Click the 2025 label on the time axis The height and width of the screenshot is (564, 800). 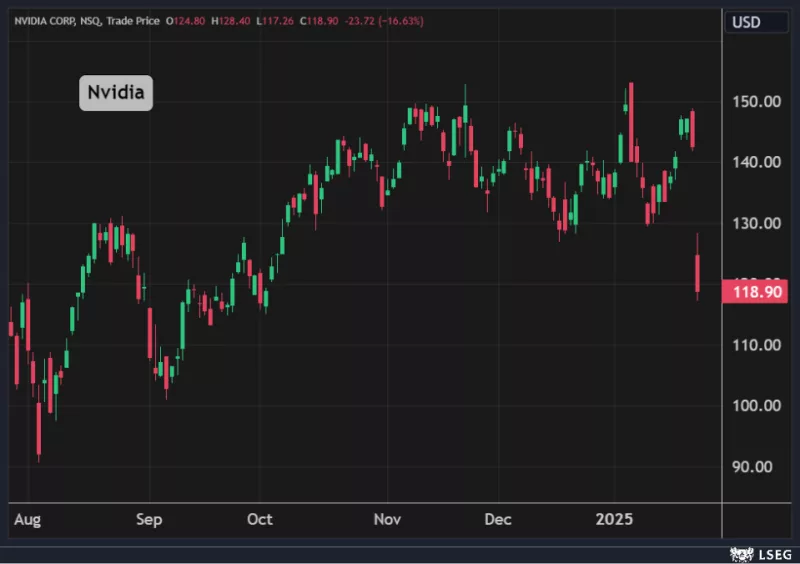click(x=614, y=520)
